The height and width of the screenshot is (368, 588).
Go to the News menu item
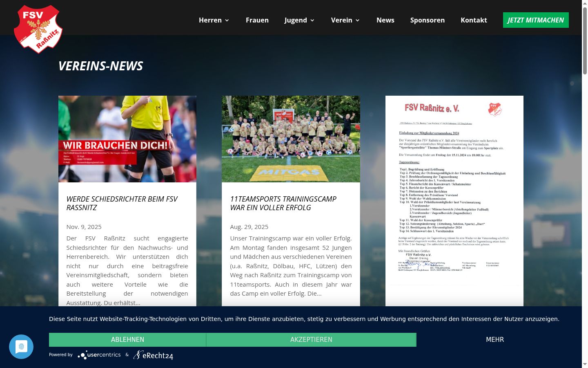click(385, 20)
